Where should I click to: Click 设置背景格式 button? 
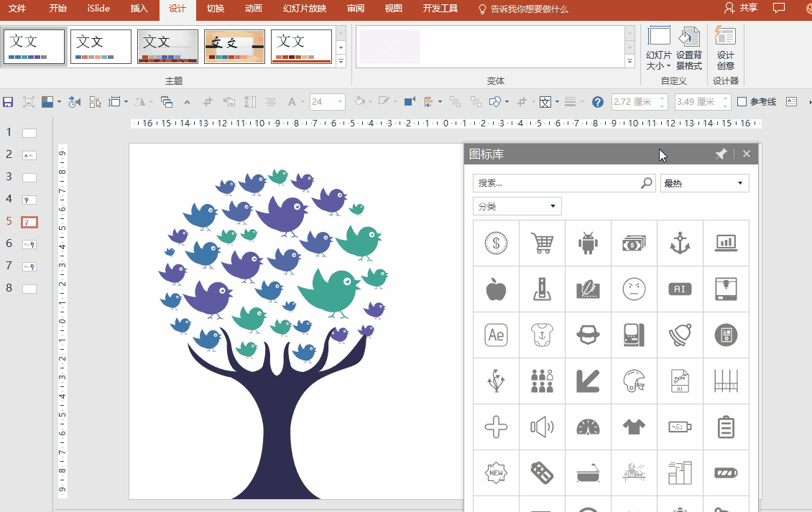pos(688,48)
